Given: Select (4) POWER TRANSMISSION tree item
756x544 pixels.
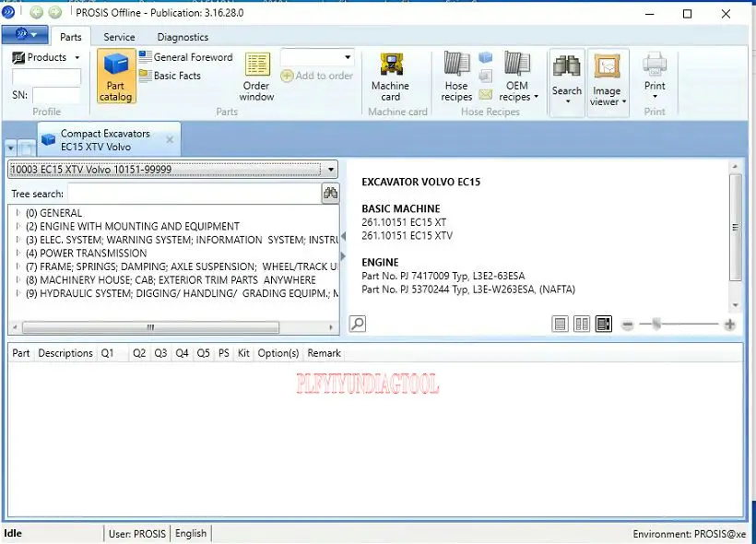Looking at the screenshot, I should [x=87, y=254].
